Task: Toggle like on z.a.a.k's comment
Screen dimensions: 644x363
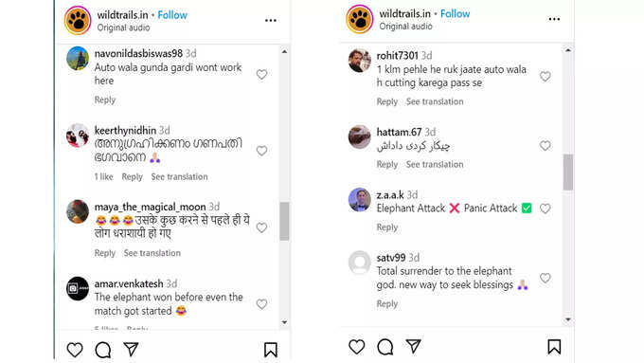Action: coord(545,209)
